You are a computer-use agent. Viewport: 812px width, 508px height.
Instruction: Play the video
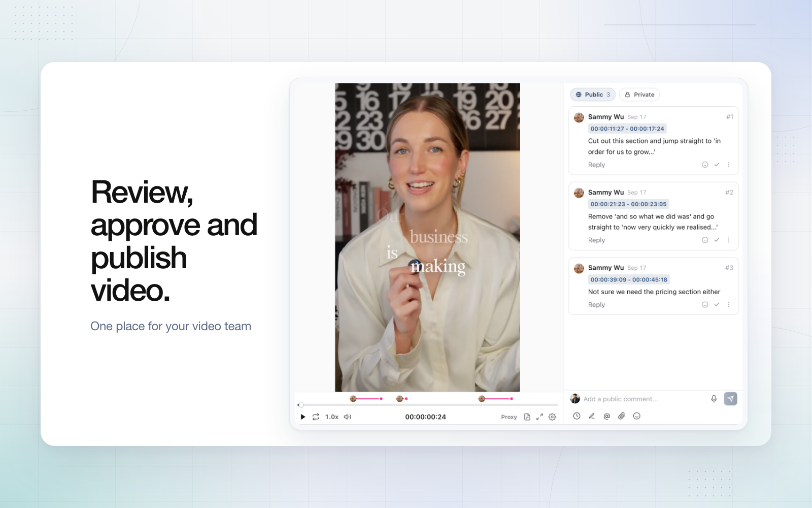(303, 417)
